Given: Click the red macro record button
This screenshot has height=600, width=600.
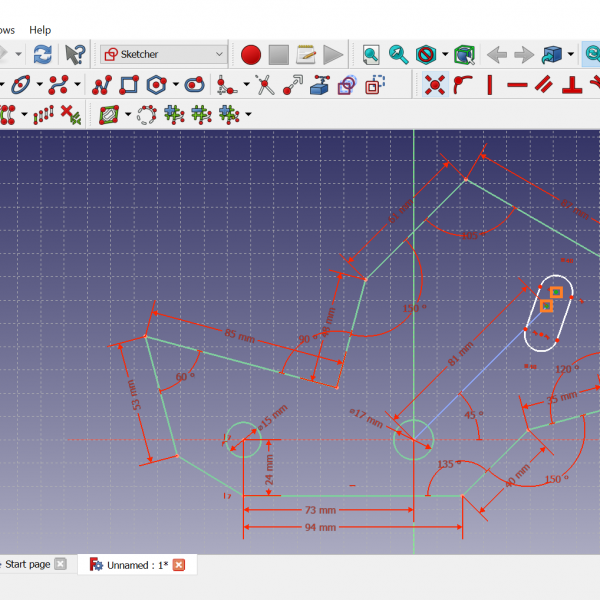Looking at the screenshot, I should coord(250,54).
